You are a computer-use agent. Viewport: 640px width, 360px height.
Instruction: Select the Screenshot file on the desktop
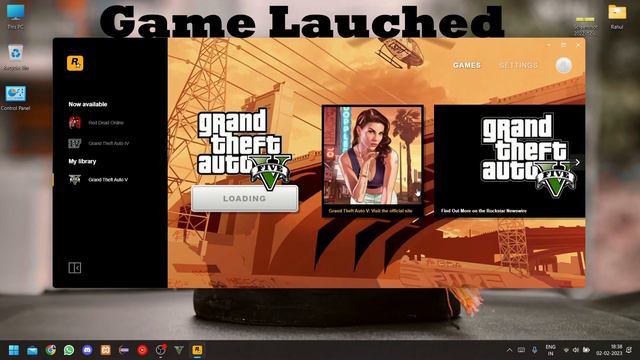click(x=585, y=25)
